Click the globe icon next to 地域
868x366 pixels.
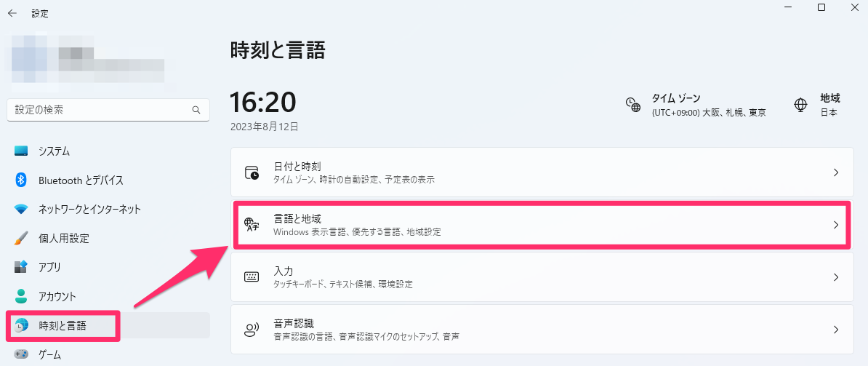(x=800, y=105)
